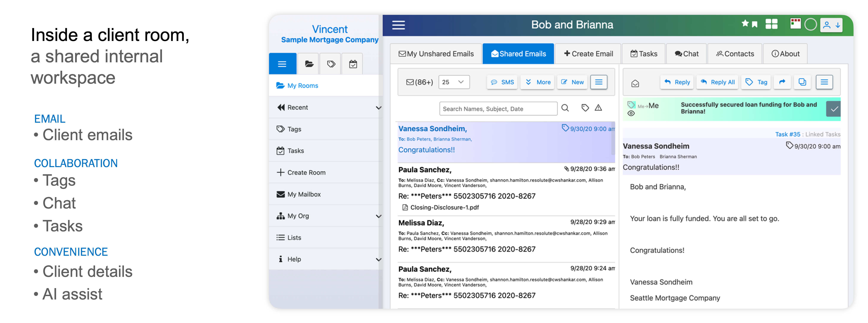Image resolution: width=868 pixels, height=323 pixels.
Task: Click the tag filter icon beside search
Action: tap(585, 108)
